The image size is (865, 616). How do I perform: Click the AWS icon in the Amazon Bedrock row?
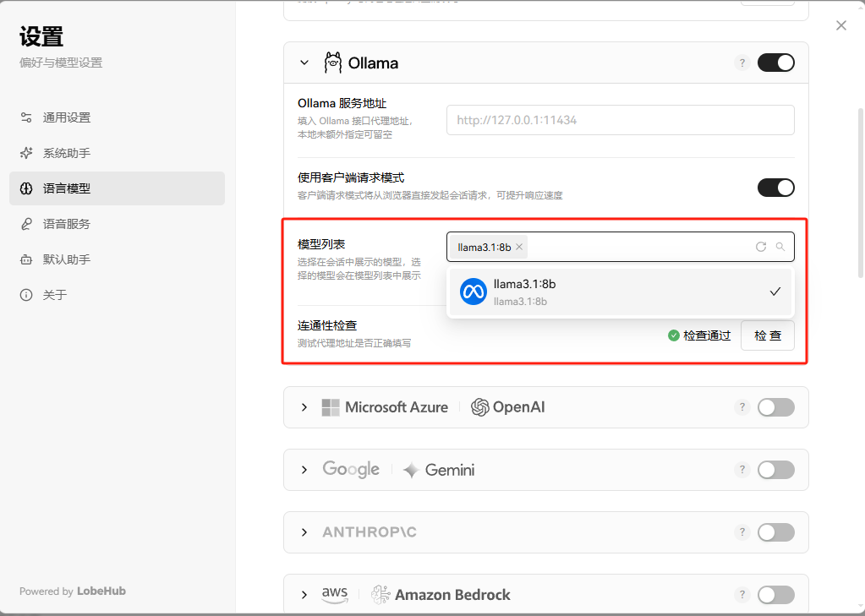coord(335,594)
